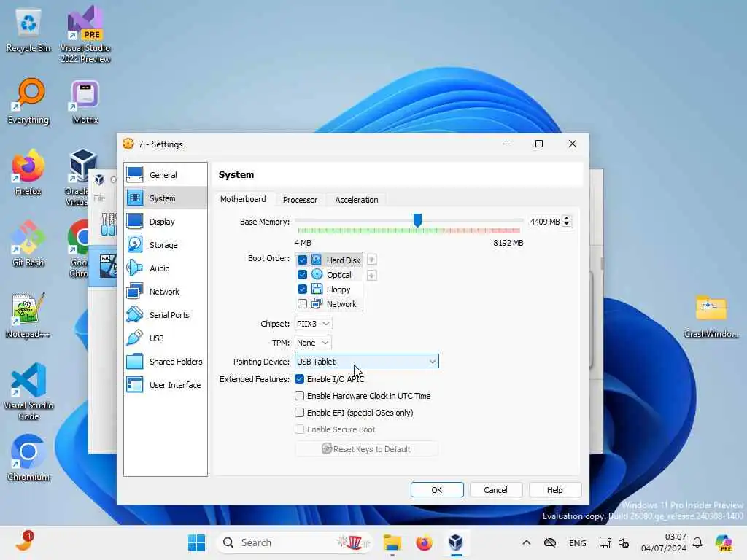
Task: Open Recycle Bin desktop icon
Action: 28,31
